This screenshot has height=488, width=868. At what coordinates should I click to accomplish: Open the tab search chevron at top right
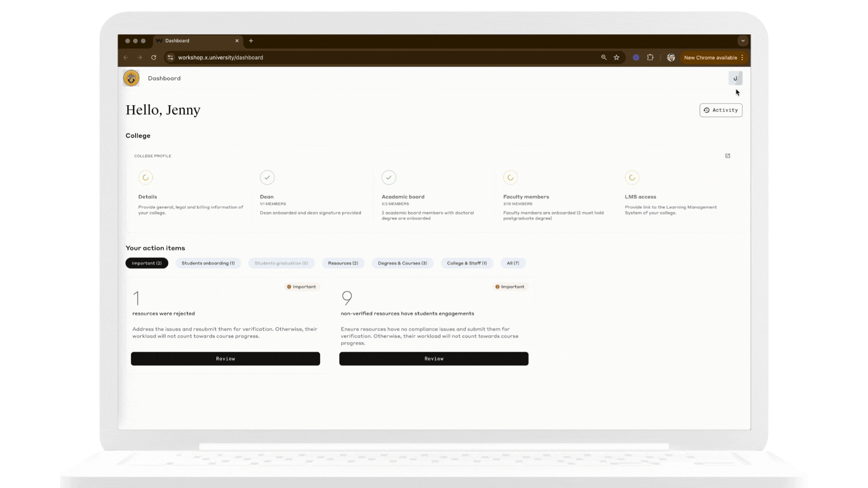[x=743, y=41]
